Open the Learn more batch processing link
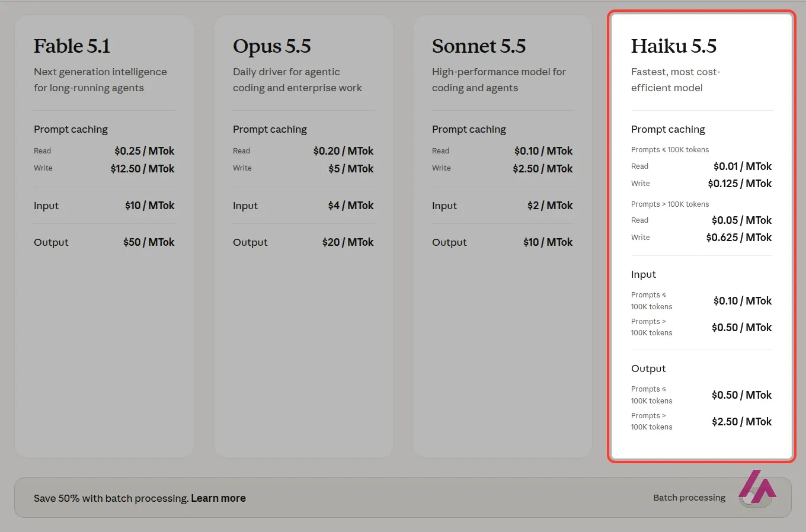The width and height of the screenshot is (806, 532). tap(218, 498)
